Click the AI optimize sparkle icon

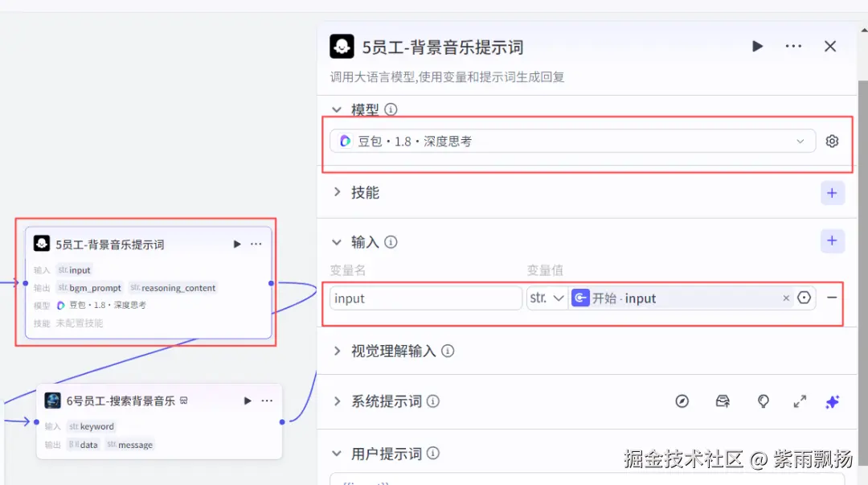pos(832,401)
